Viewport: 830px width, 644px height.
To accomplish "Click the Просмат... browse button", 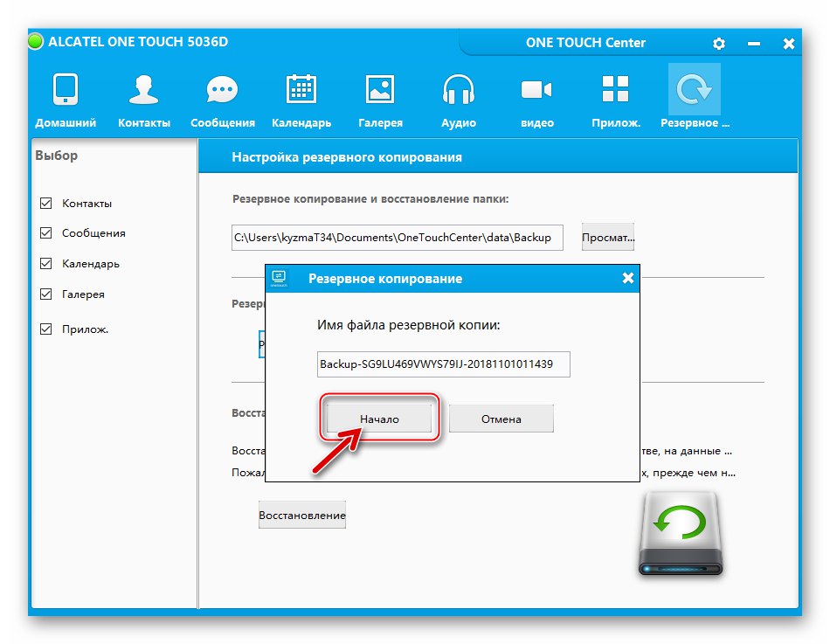I will click(x=608, y=238).
